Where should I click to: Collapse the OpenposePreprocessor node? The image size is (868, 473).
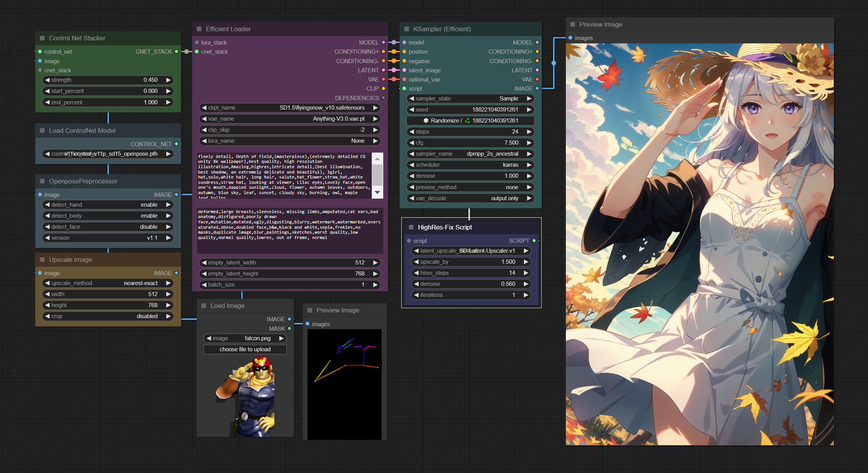(x=42, y=181)
